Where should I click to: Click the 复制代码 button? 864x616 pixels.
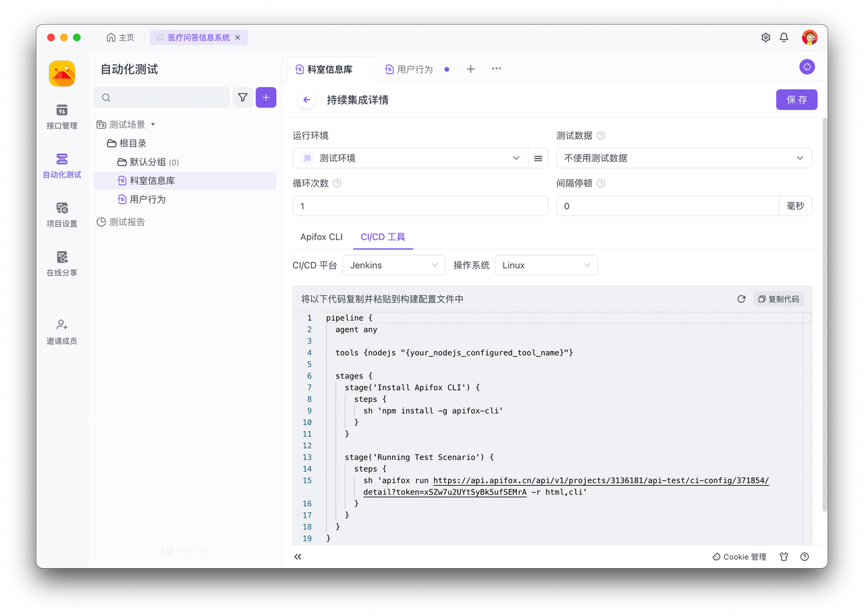coord(778,299)
